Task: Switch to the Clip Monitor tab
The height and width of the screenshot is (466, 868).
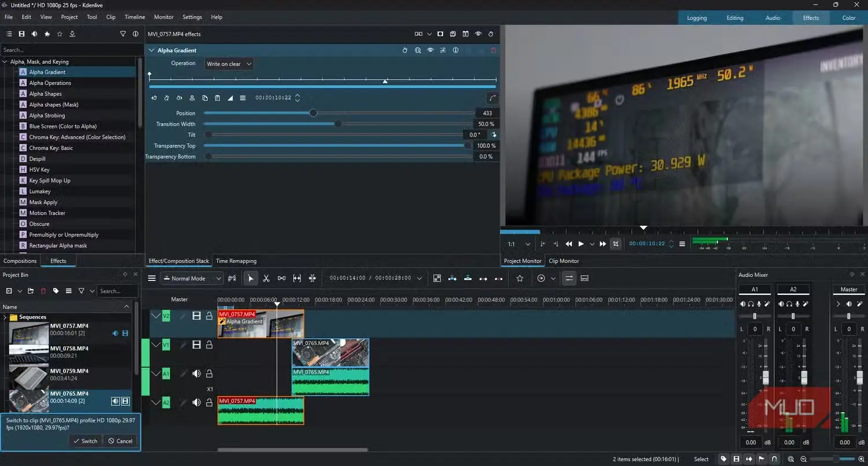Action: pos(564,261)
